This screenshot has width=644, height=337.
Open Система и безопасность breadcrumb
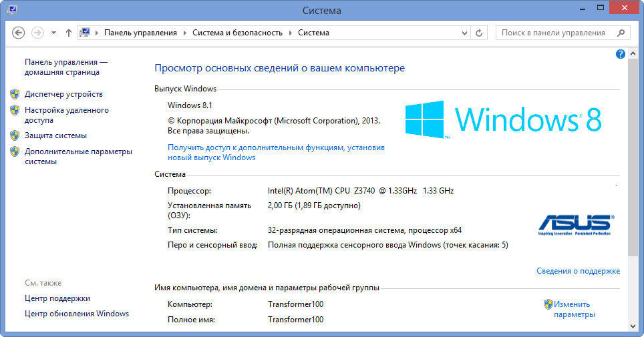pos(237,33)
